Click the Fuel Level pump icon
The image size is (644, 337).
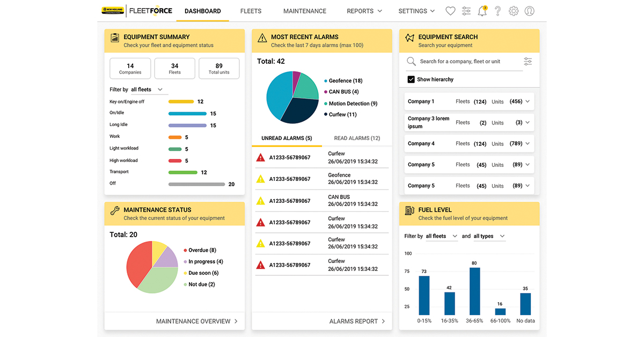click(x=409, y=210)
